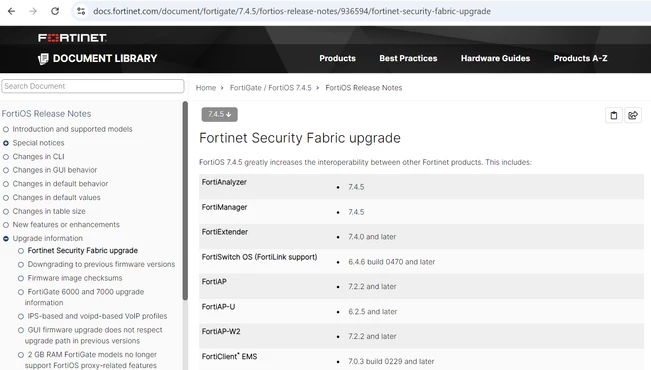
Task: Open FortiGate / FortiOS 7.4.5 breadcrumb
Action: click(271, 88)
